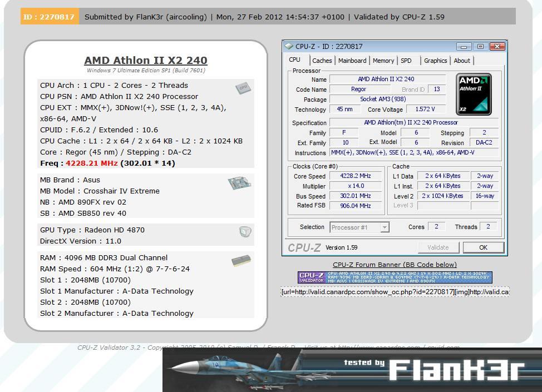Select the SPD tab
The height and width of the screenshot is (392, 542).
[406, 61]
